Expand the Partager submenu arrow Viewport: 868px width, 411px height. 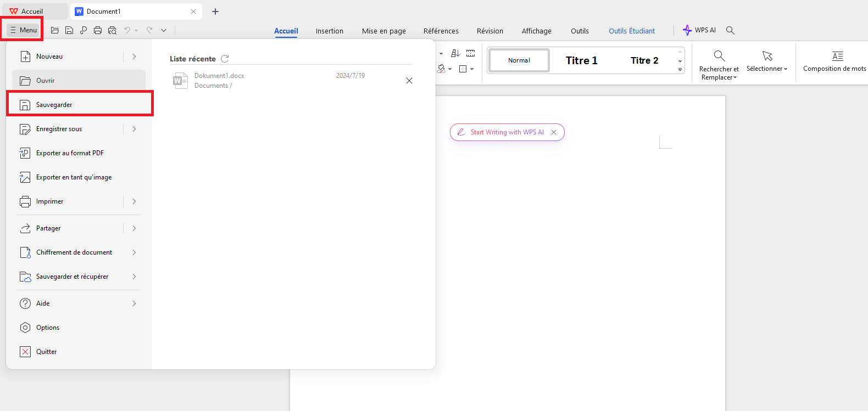tap(134, 228)
